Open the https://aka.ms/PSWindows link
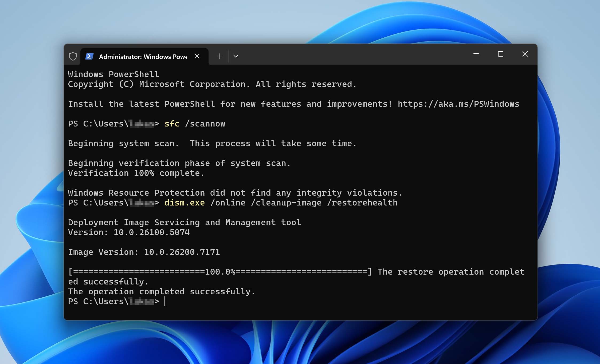This screenshot has height=364, width=600. click(x=458, y=104)
